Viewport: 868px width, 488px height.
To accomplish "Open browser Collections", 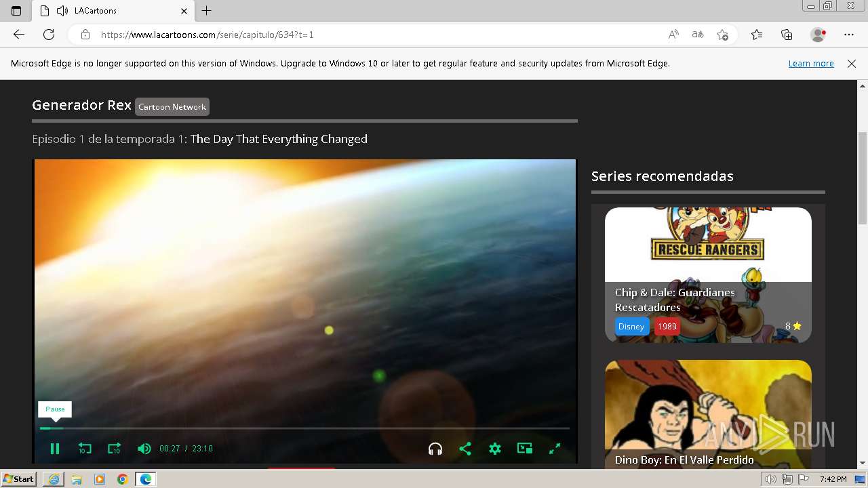I will (787, 35).
